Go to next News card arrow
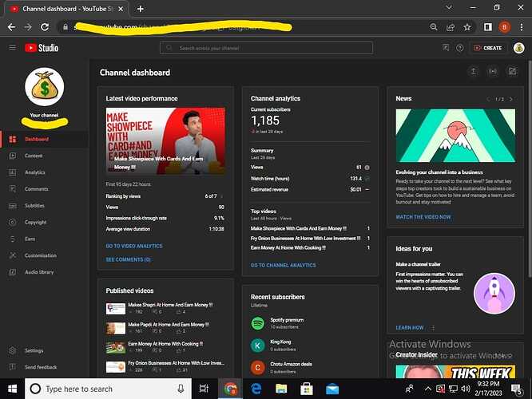The height and width of the screenshot is (399, 532). tap(511, 99)
